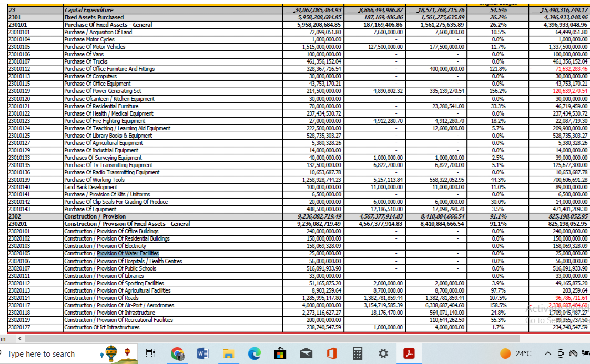Click the Meet Now camera tray icon
This screenshot has height=364, width=590.
(x=561, y=353)
